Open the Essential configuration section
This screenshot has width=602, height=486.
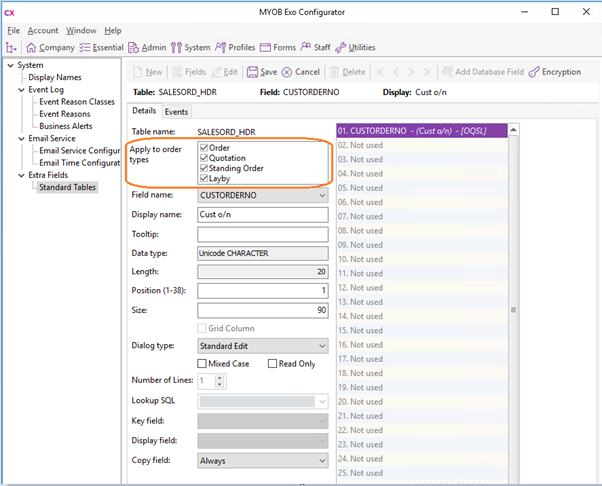tap(101, 48)
